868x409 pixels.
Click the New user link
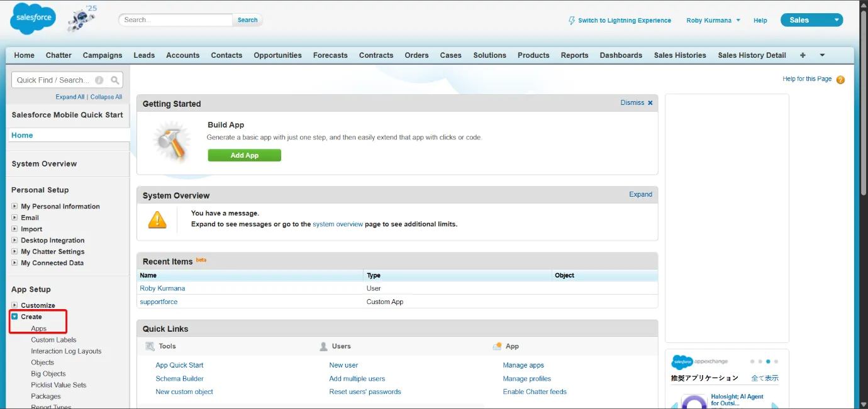(343, 365)
